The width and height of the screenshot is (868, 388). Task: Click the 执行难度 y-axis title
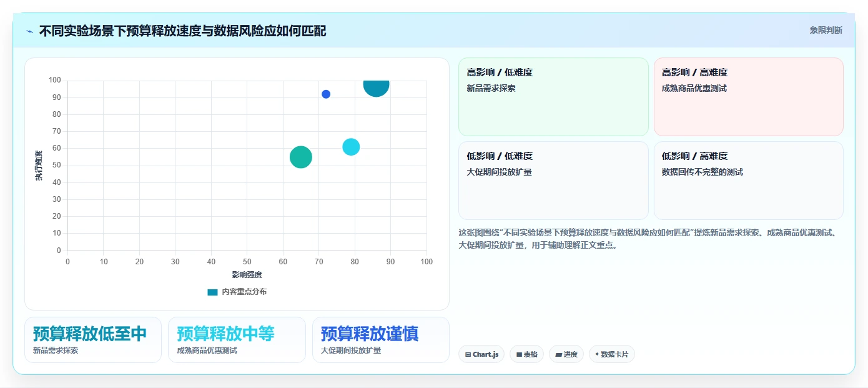(39, 166)
